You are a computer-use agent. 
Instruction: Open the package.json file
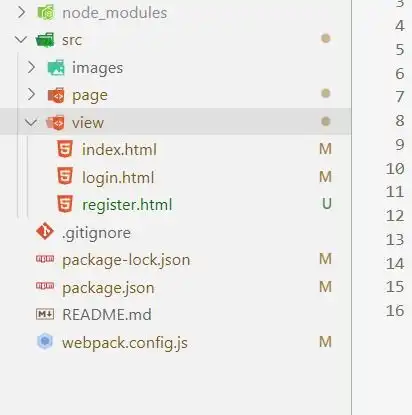[108, 288]
